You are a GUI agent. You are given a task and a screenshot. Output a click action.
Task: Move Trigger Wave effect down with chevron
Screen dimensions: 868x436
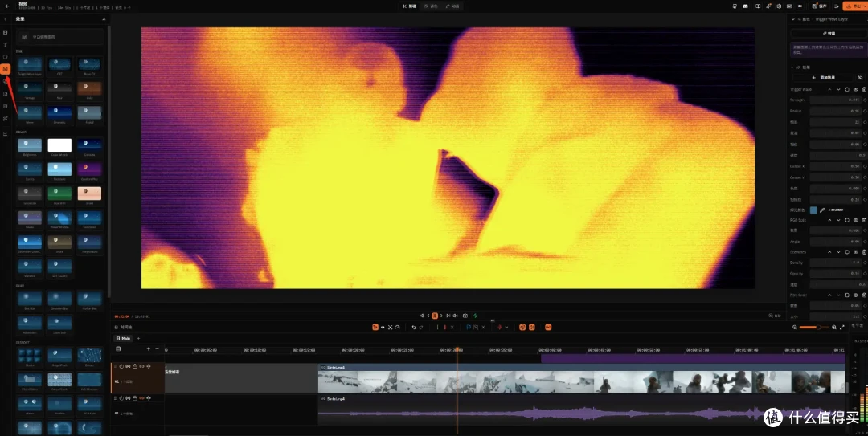(838, 89)
